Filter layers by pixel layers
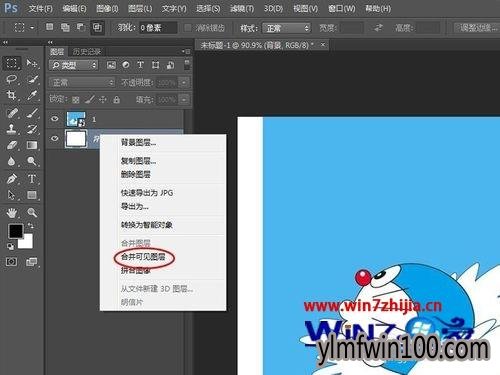500x375 pixels. tap(111, 65)
